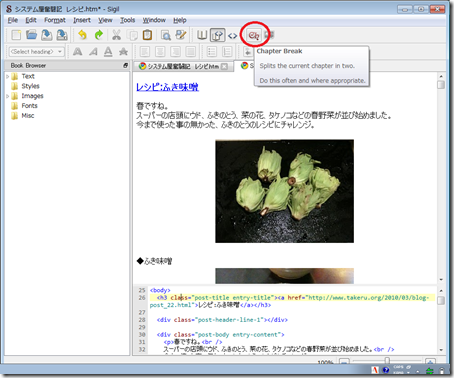Undo the last edit

pyautogui.click(x=82, y=35)
